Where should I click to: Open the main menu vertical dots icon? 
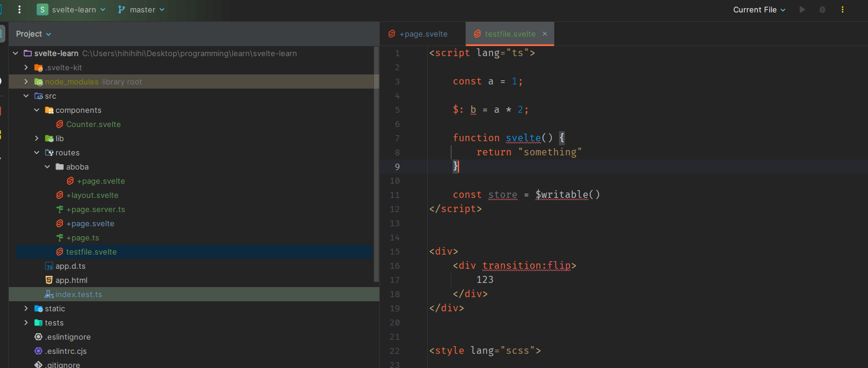(20, 9)
